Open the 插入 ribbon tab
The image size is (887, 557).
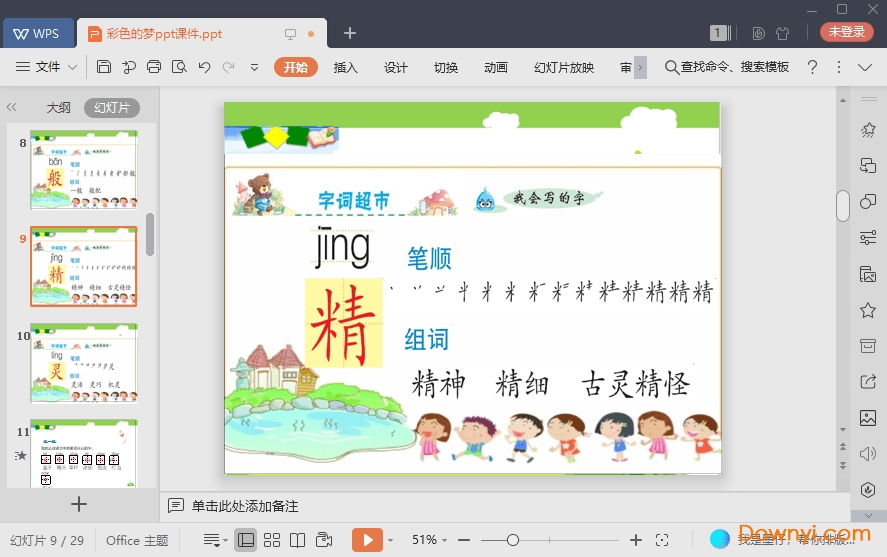[x=345, y=67]
